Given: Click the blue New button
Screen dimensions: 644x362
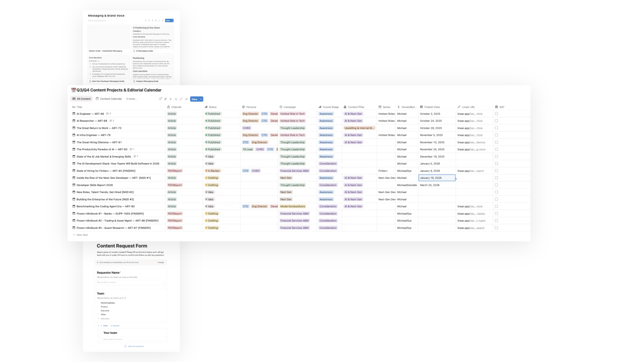Looking at the screenshot, I should coord(194,99).
